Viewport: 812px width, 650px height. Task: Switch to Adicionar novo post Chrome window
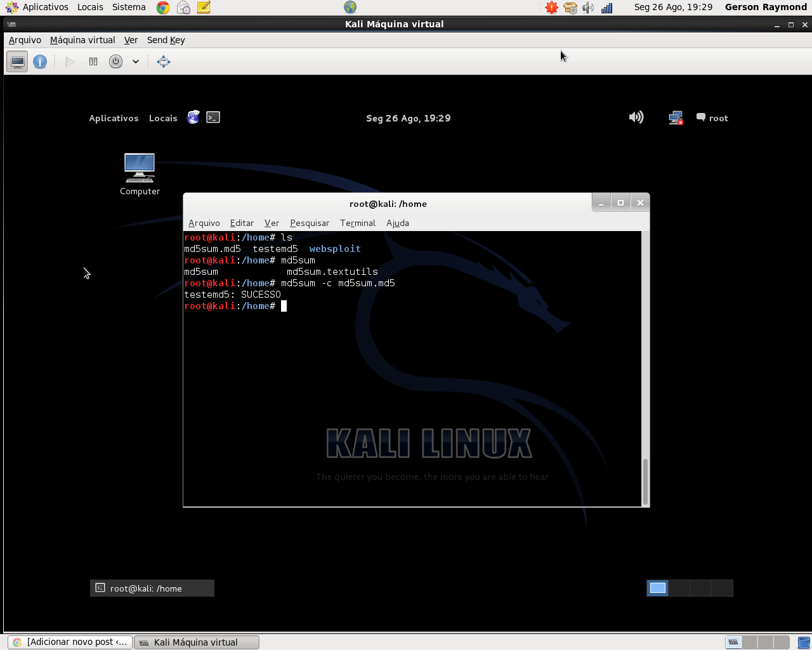[x=70, y=642]
